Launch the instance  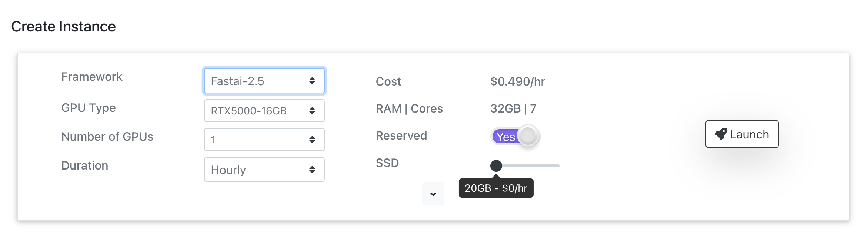[742, 134]
